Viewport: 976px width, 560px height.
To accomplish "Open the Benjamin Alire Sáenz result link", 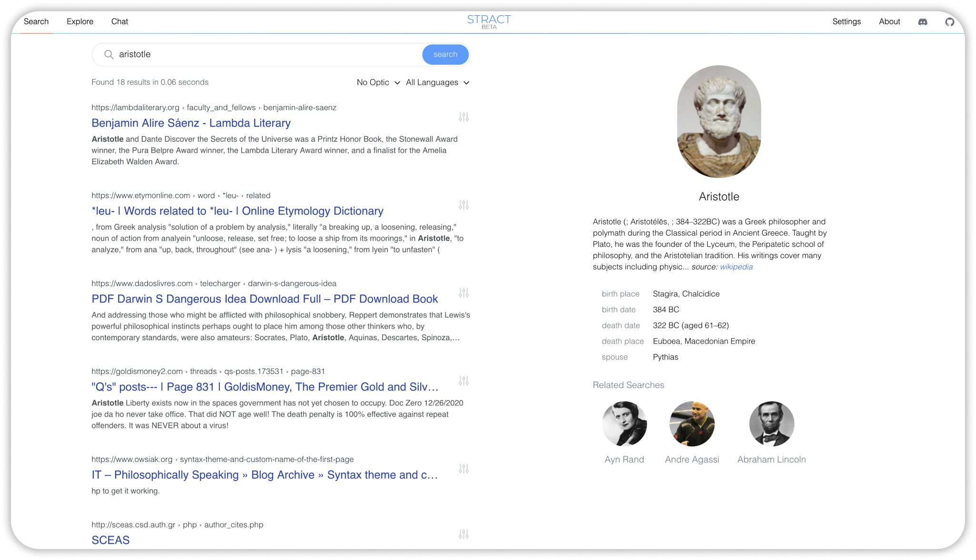I will pos(191,123).
